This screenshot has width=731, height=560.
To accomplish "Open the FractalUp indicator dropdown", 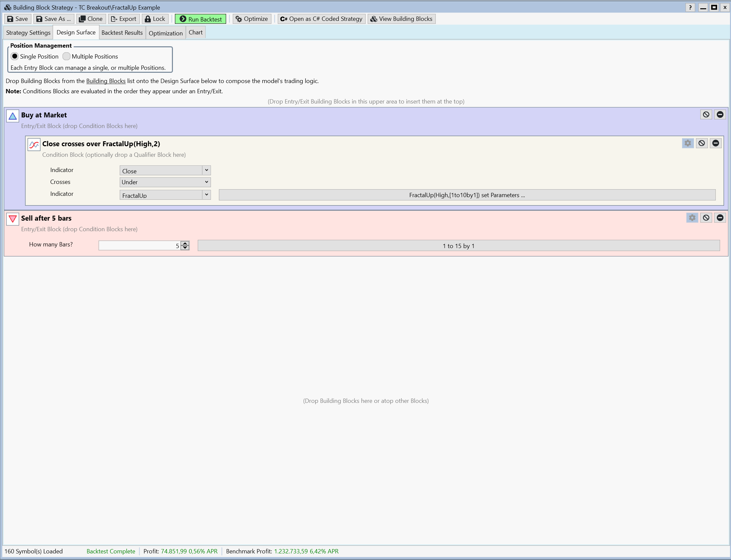I will (x=207, y=195).
